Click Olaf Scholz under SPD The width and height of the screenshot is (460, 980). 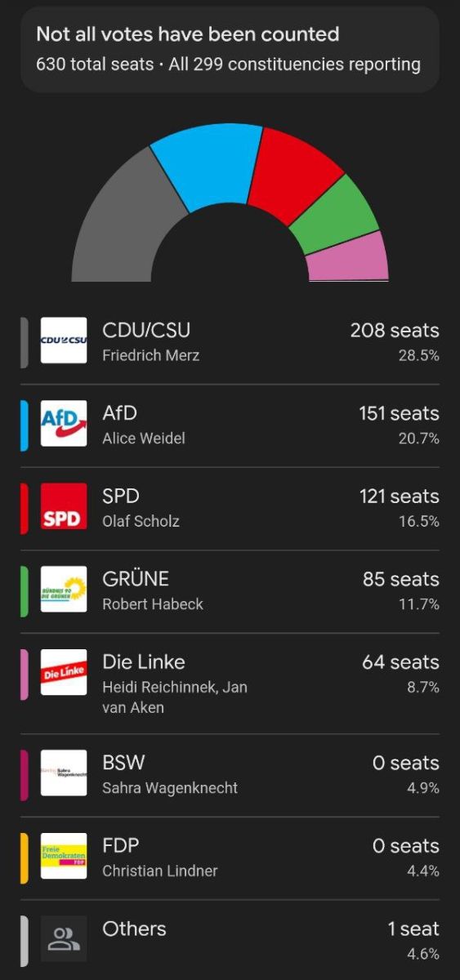pos(141,521)
